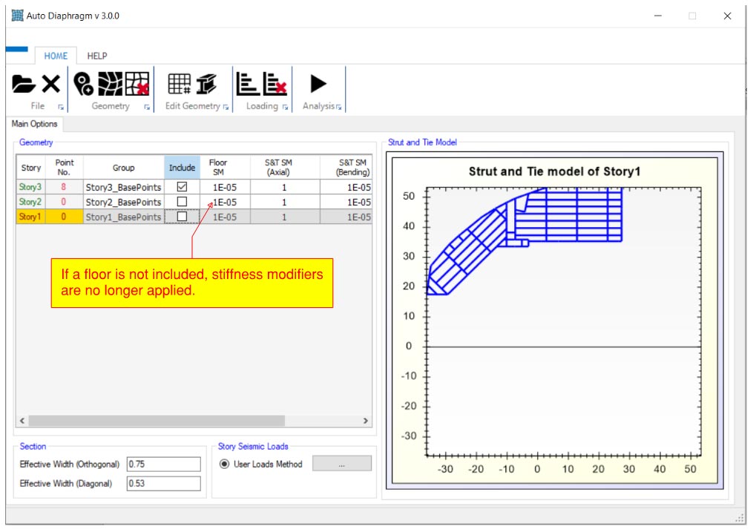The height and width of the screenshot is (532, 756).
Task: Click the edit grid icon
Action: (x=179, y=84)
